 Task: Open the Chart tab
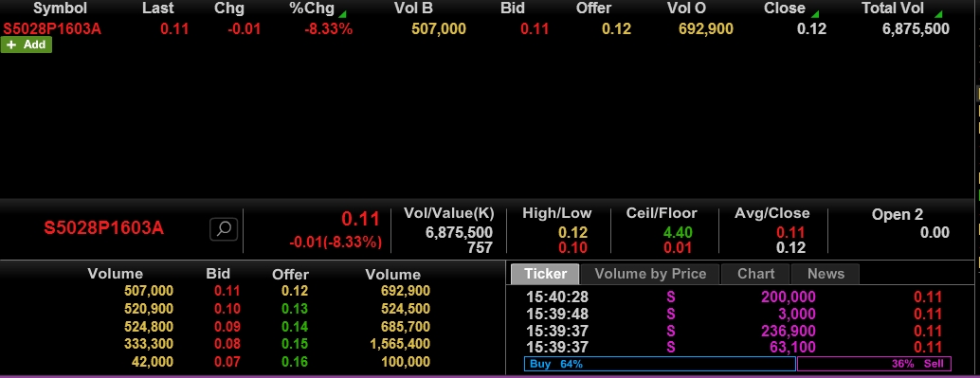click(755, 274)
